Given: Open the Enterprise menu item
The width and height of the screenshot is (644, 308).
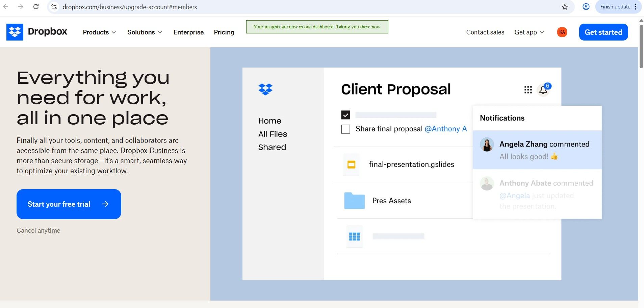Looking at the screenshot, I should [188, 32].
